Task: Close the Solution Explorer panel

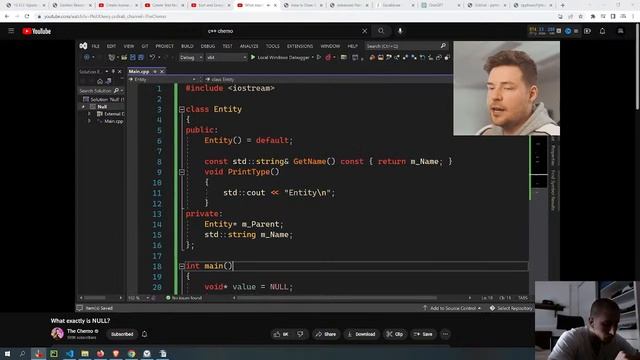Action: pyautogui.click(x=120, y=71)
